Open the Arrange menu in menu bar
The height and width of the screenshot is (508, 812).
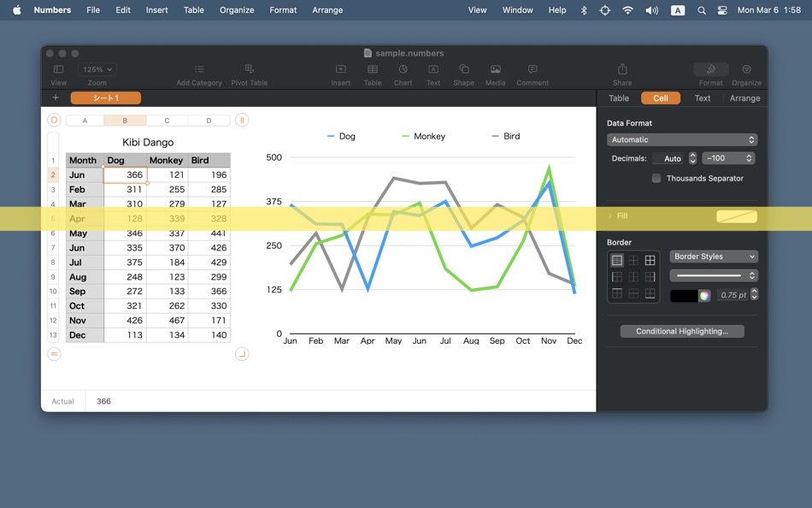tap(327, 10)
